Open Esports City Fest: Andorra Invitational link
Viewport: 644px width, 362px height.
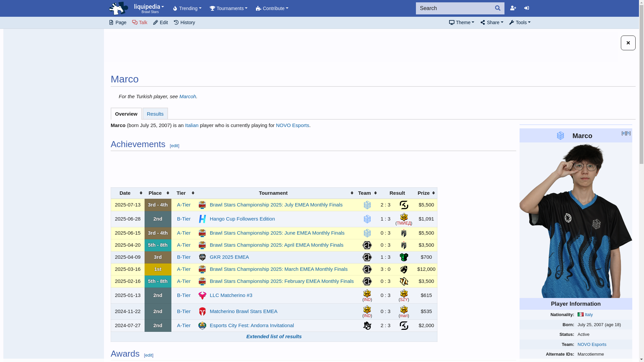click(252, 325)
